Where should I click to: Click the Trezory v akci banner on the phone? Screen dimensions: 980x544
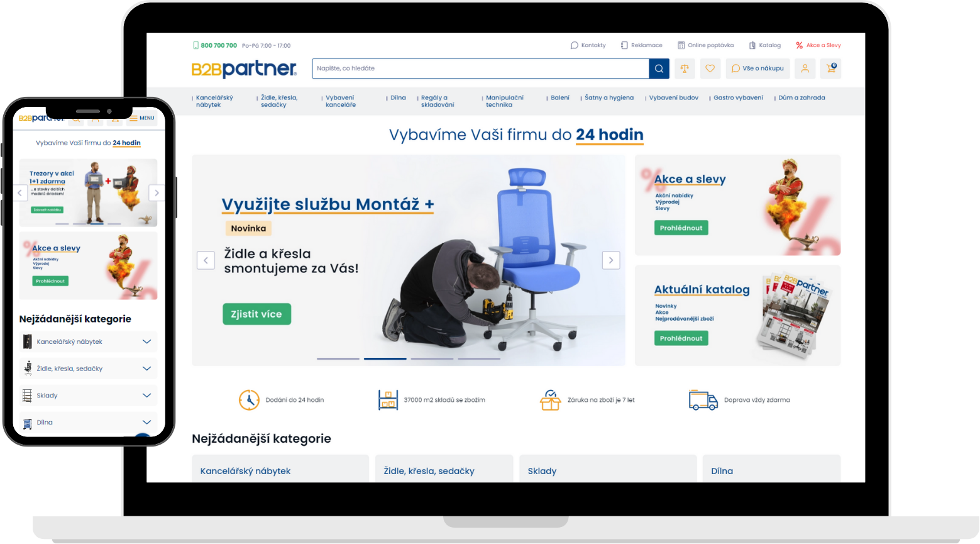click(x=88, y=192)
